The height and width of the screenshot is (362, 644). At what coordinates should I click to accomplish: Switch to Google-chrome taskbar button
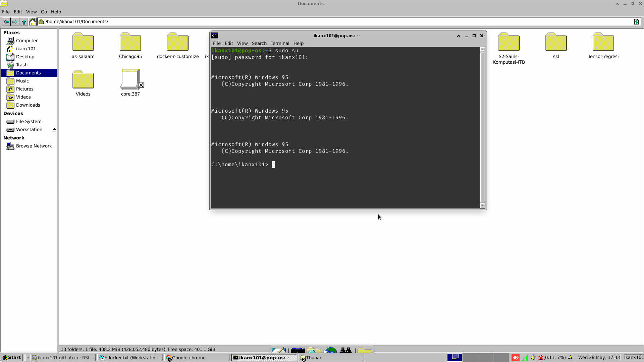pyautogui.click(x=197, y=358)
